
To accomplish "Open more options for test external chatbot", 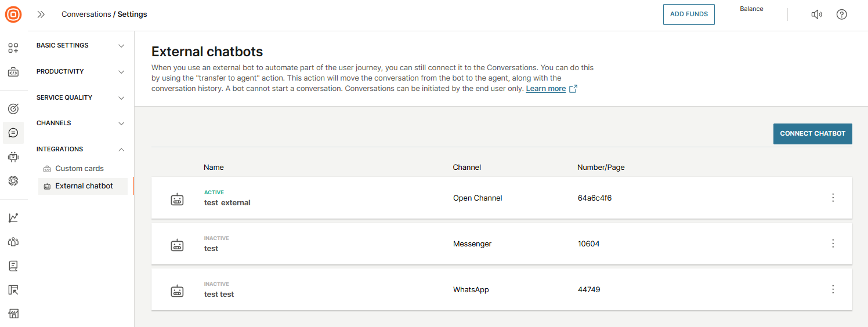I will click(x=833, y=198).
